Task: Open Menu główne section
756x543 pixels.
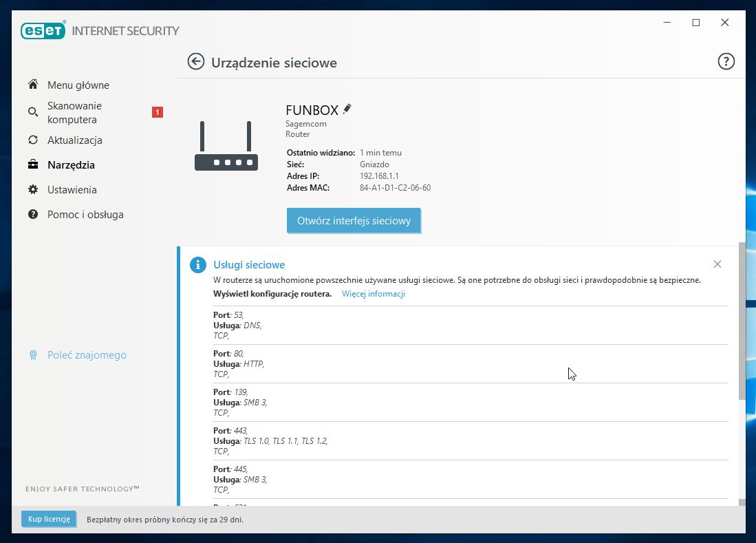Action: pos(78,85)
